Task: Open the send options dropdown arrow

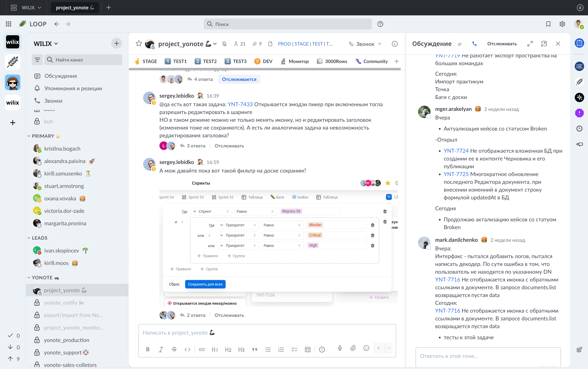Action: pos(389,348)
